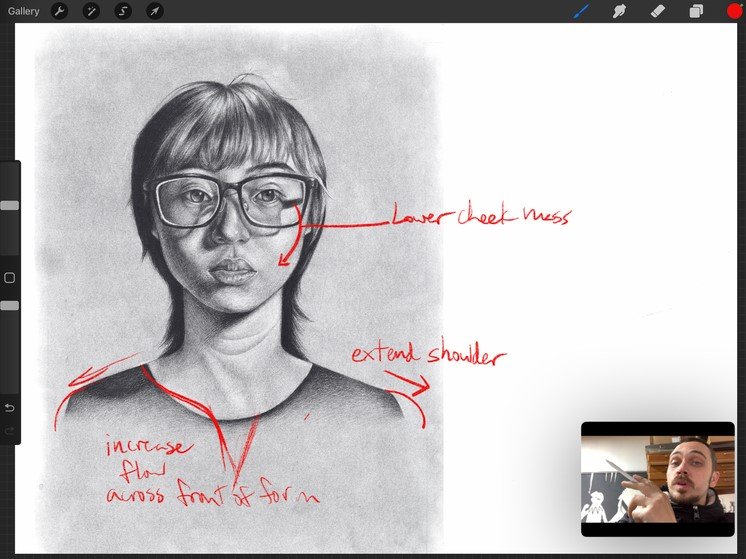Image resolution: width=746 pixels, height=559 pixels.
Task: Open the Actions wrench menu
Action: [59, 12]
